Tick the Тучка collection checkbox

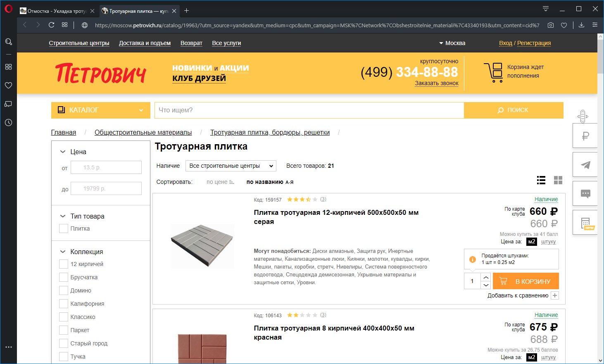point(64,357)
